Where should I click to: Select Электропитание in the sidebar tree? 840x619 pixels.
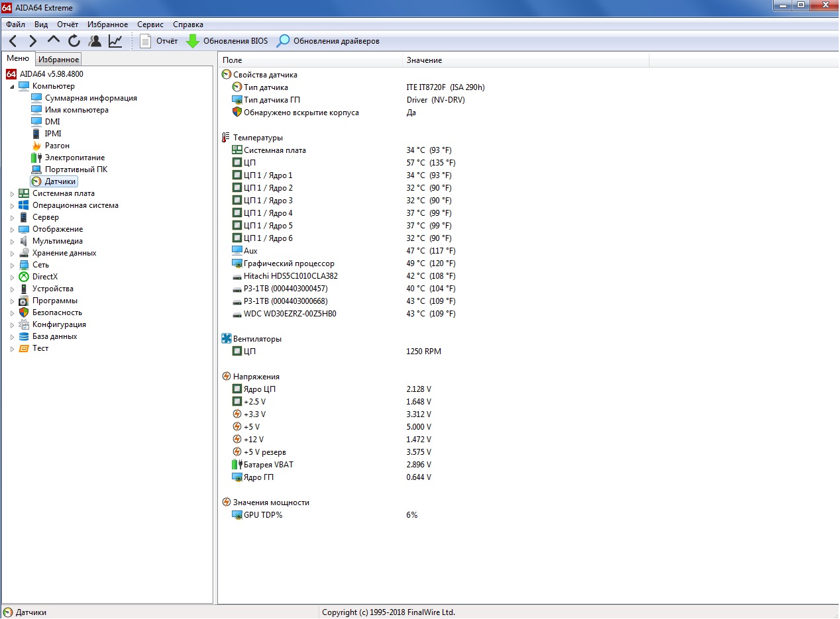tap(74, 158)
